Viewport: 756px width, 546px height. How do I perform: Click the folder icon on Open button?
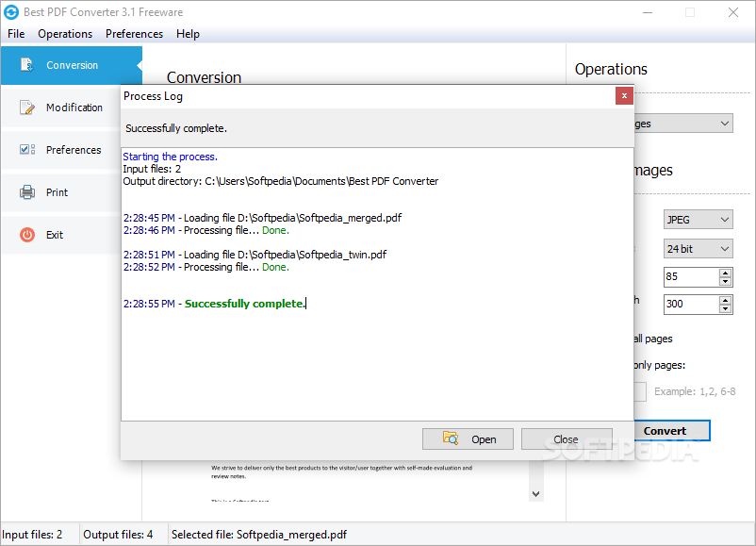pyautogui.click(x=451, y=438)
